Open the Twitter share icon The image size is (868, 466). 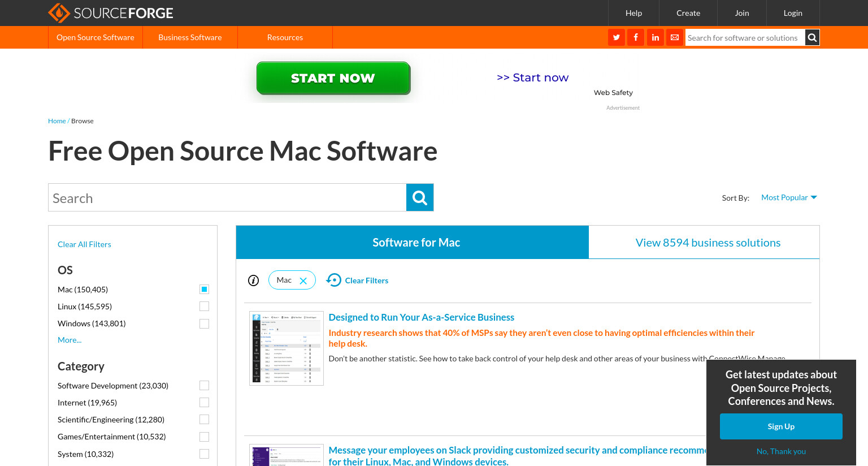(617, 37)
